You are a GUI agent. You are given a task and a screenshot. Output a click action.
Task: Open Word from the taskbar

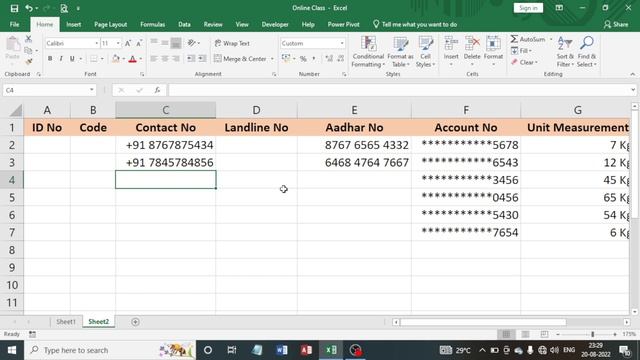[282, 350]
